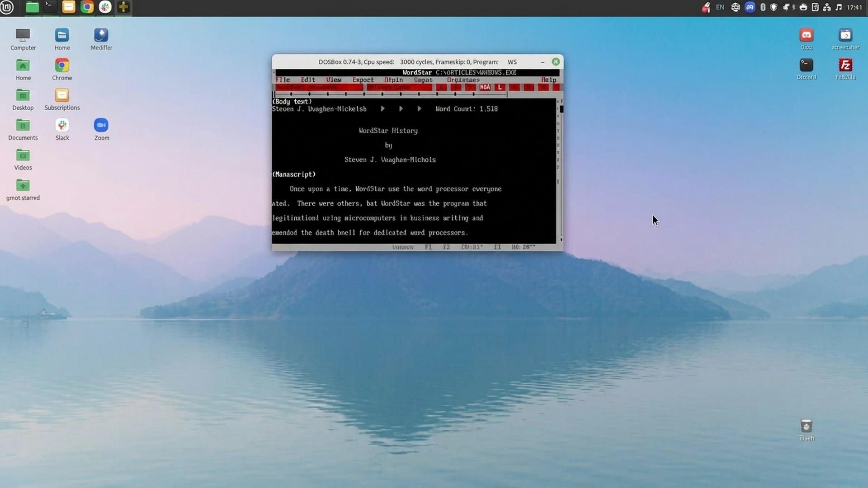Image resolution: width=868 pixels, height=488 pixels.
Task: Open the terminal in the top panel
Action: [x=51, y=7]
